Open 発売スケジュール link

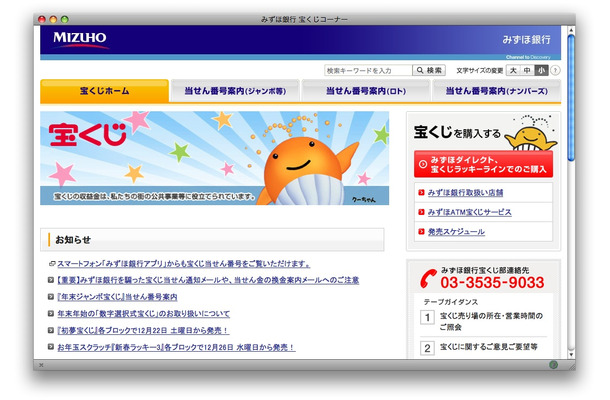tap(456, 232)
